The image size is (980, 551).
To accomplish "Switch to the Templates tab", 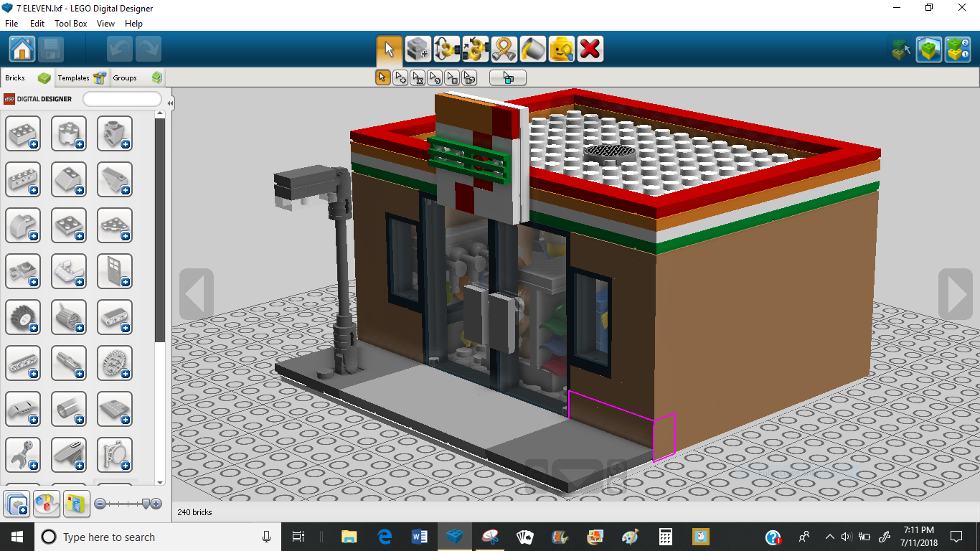I will 80,77.
